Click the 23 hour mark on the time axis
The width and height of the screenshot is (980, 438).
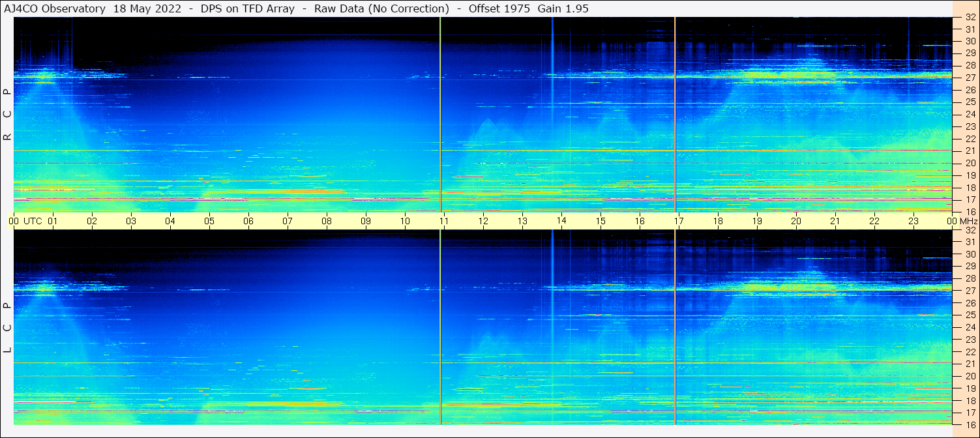[x=913, y=221]
